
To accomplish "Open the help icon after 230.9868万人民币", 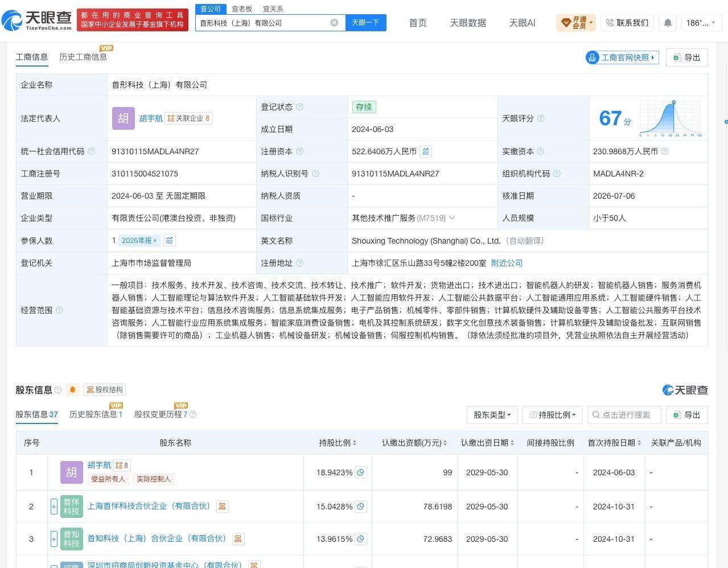I will click(664, 151).
